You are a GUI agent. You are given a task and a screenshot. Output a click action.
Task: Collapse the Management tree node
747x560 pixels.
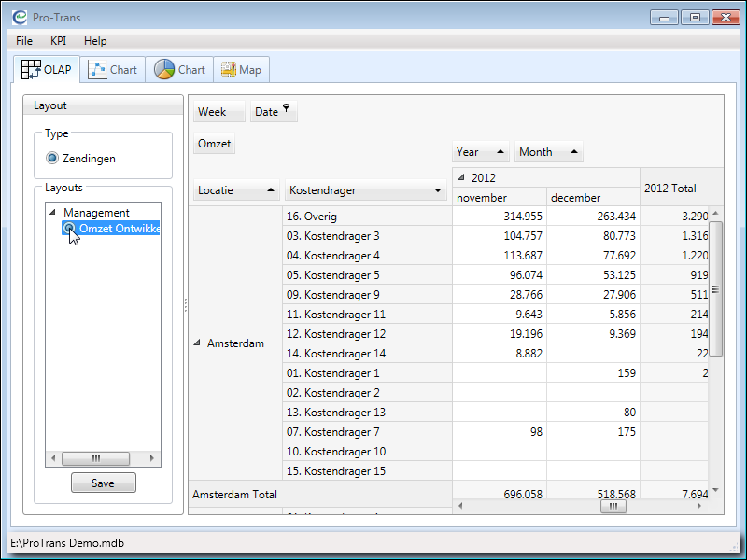[52, 213]
